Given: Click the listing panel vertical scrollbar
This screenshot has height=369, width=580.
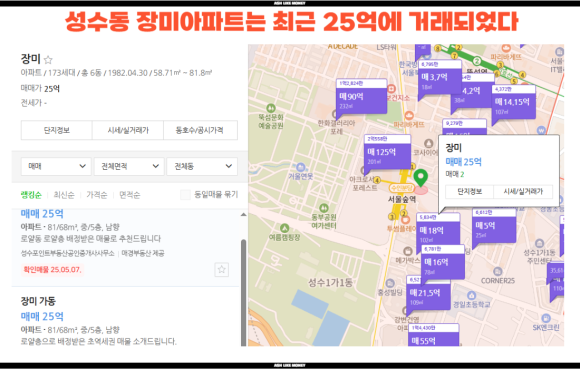Looking at the screenshot, I should (x=243, y=292).
